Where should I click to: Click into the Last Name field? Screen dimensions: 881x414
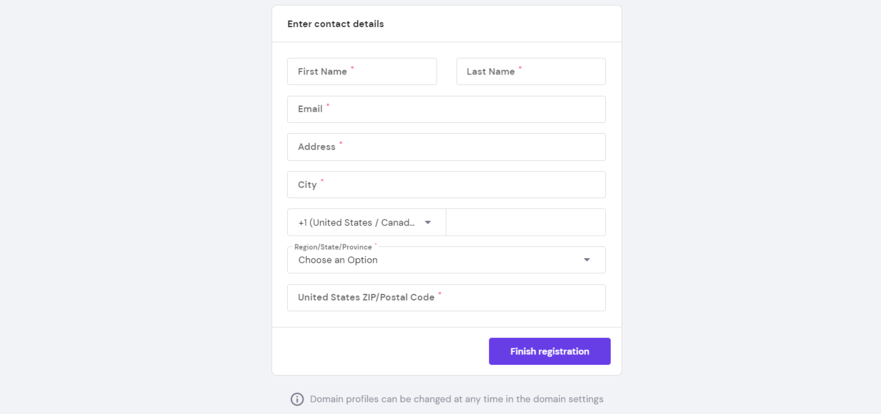[x=531, y=72]
